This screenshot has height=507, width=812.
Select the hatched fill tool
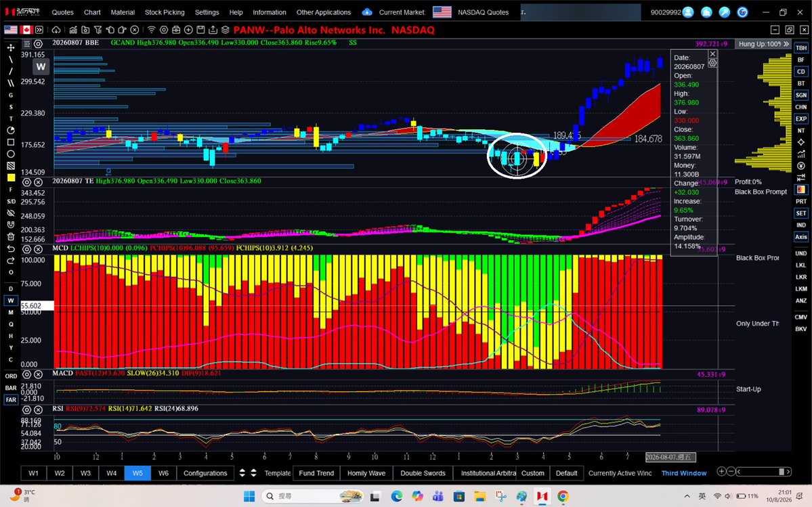click(10, 166)
